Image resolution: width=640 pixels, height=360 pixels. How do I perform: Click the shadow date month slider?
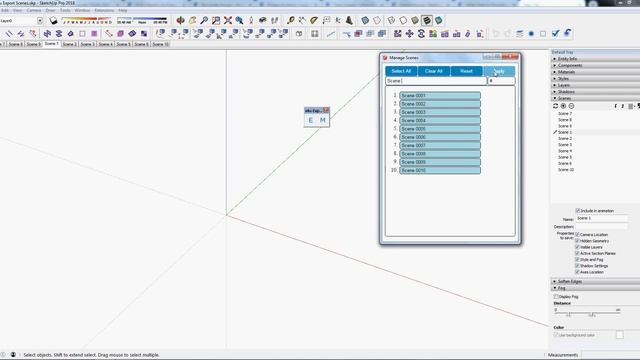87,19
